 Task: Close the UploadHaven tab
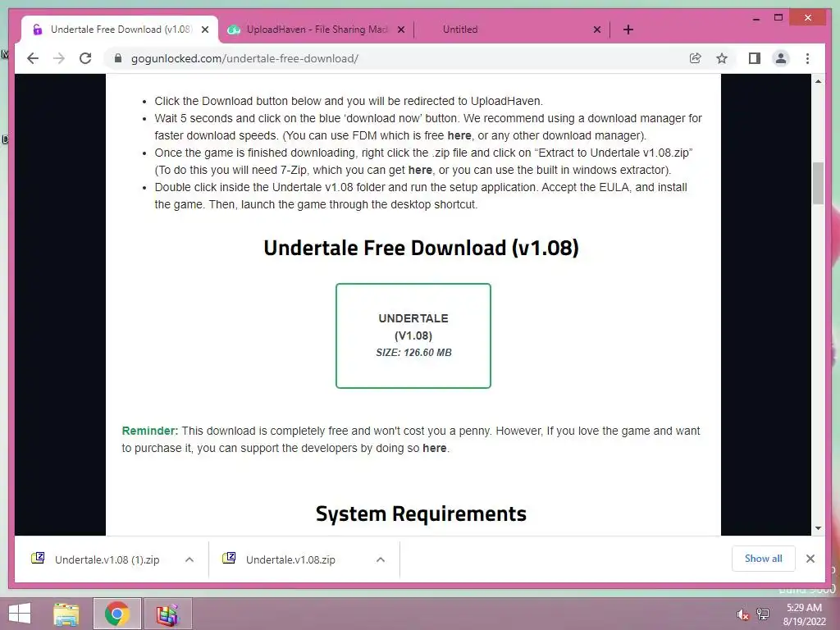[x=401, y=30]
